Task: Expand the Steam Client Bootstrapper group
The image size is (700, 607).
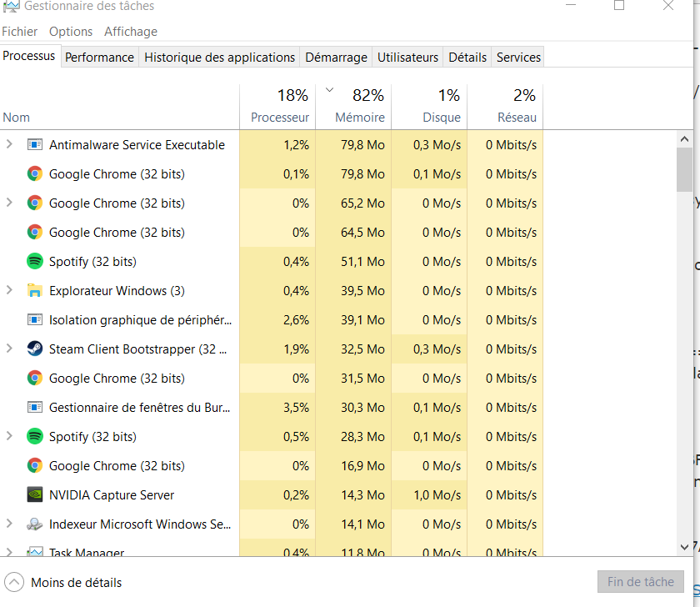Action: click(x=9, y=349)
